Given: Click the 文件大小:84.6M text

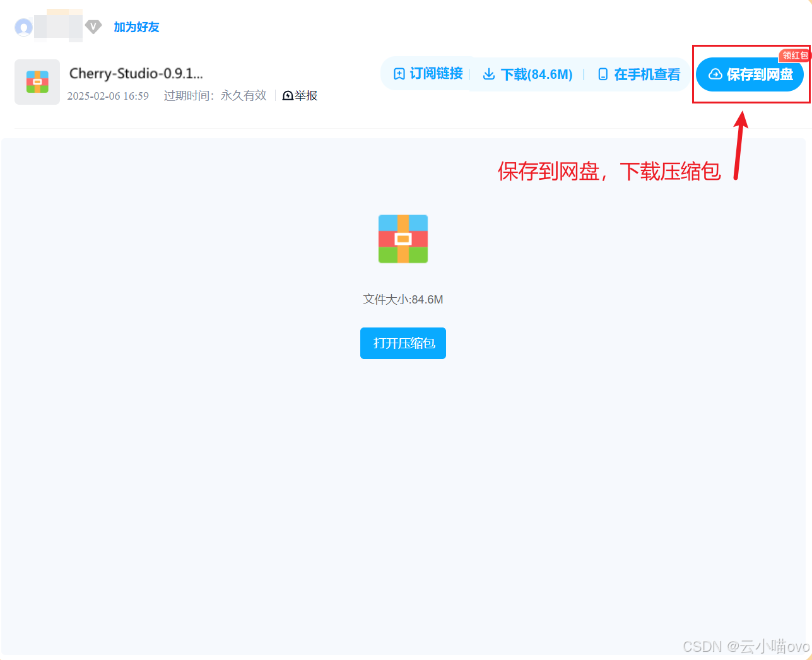Looking at the screenshot, I should [403, 300].
